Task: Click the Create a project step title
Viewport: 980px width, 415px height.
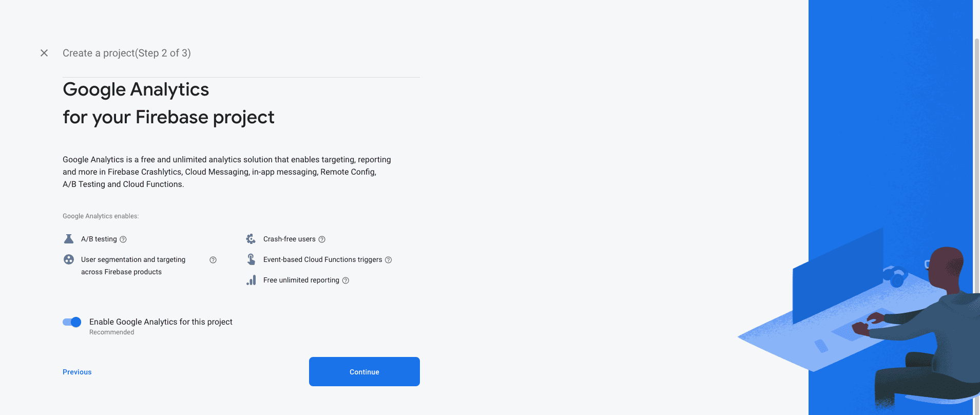Action: 127,53
